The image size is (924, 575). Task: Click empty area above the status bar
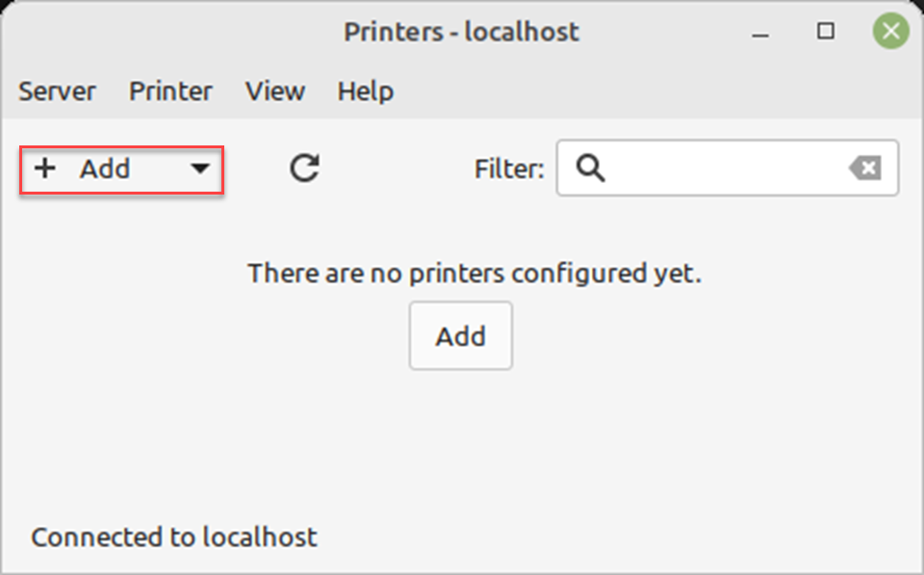point(462,453)
